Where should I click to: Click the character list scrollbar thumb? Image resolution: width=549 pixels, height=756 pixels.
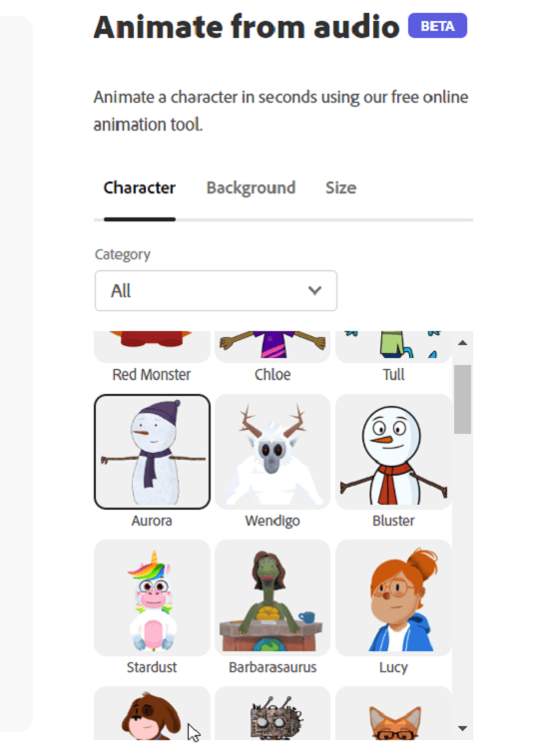point(462,399)
